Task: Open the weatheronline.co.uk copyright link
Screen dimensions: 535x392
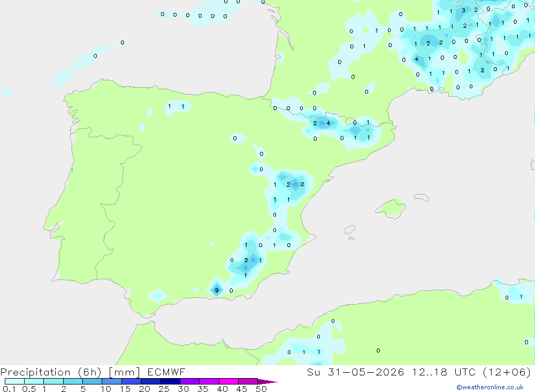Action: click(x=490, y=387)
